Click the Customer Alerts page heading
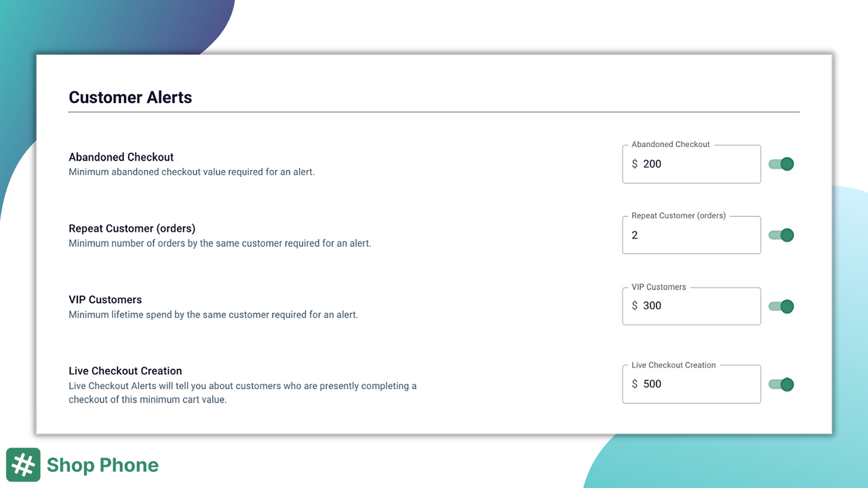The image size is (868, 488). (x=130, y=97)
